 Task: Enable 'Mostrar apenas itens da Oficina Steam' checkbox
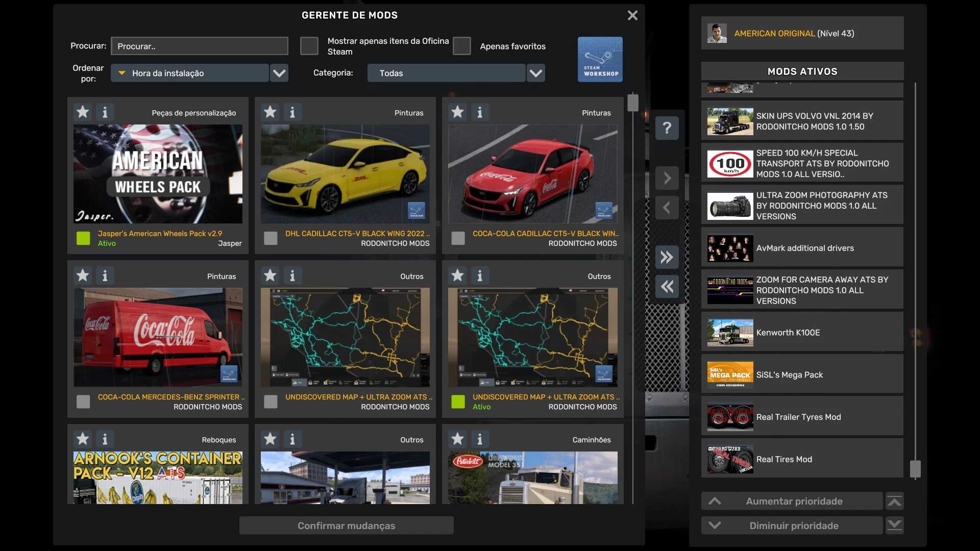click(x=309, y=46)
